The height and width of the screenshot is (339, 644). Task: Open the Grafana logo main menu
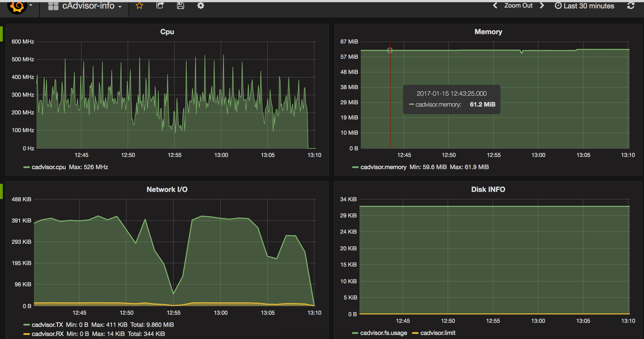[x=17, y=6]
